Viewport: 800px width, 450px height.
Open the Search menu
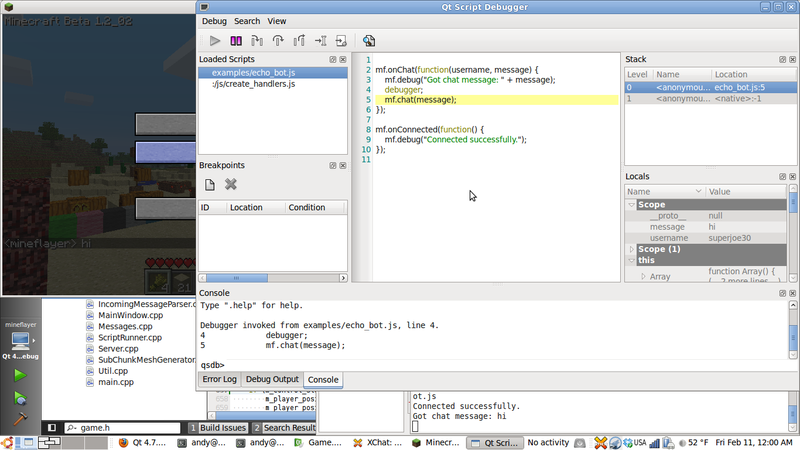[247, 21]
